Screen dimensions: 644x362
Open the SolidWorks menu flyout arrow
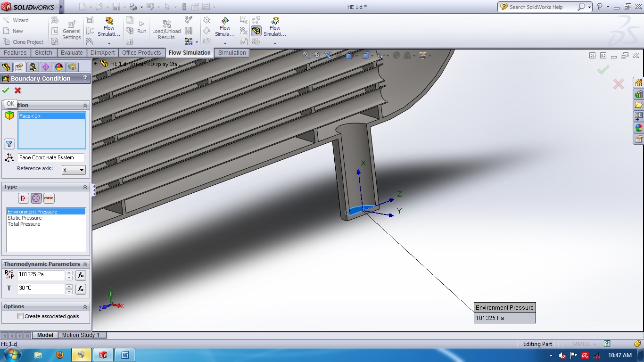[x=62, y=7]
